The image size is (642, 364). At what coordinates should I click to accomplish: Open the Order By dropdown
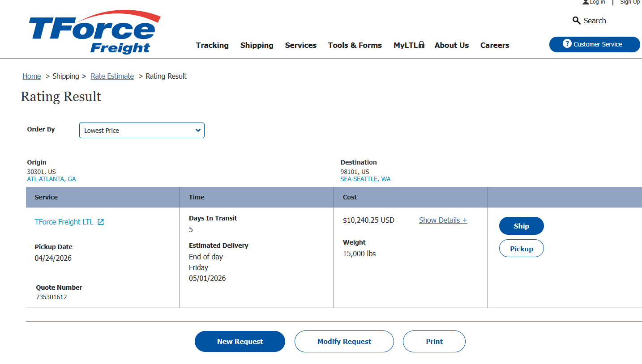142,131
